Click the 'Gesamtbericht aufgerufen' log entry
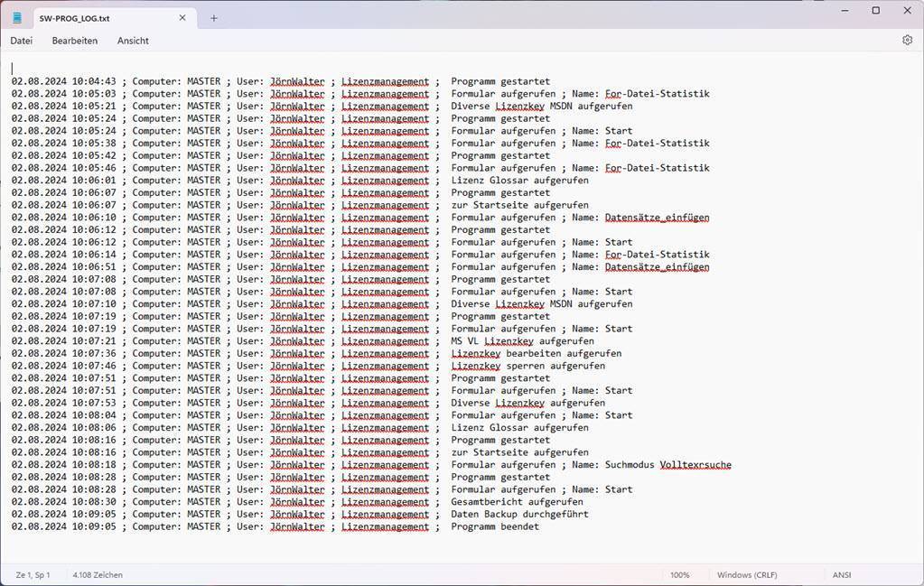Image resolution: width=924 pixels, height=586 pixels. pos(517,502)
